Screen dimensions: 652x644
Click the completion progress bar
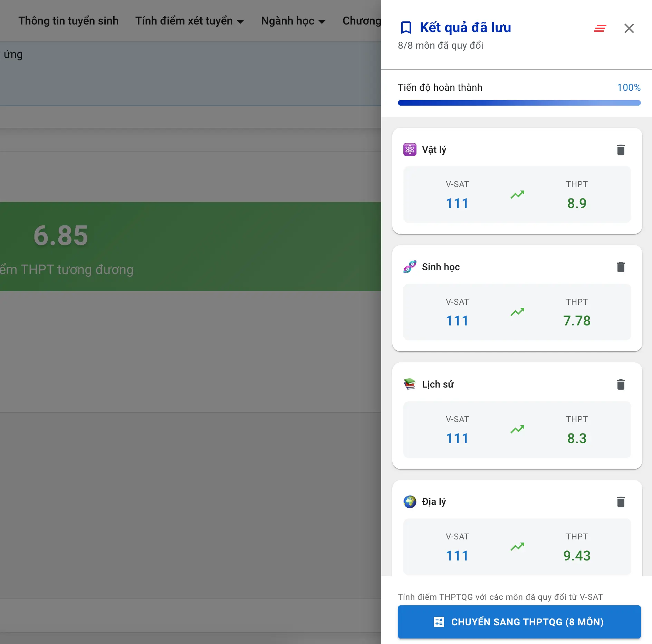point(519,103)
